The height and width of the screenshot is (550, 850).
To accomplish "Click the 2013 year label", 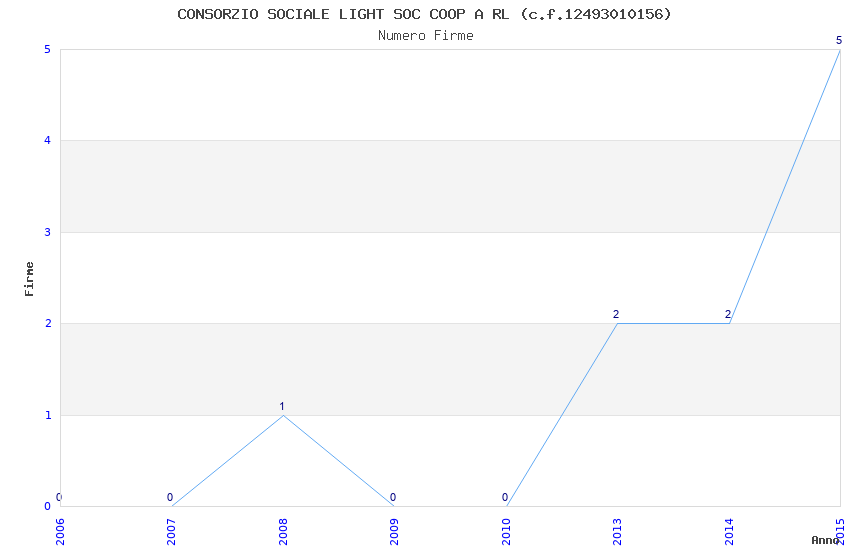I will (x=617, y=531).
